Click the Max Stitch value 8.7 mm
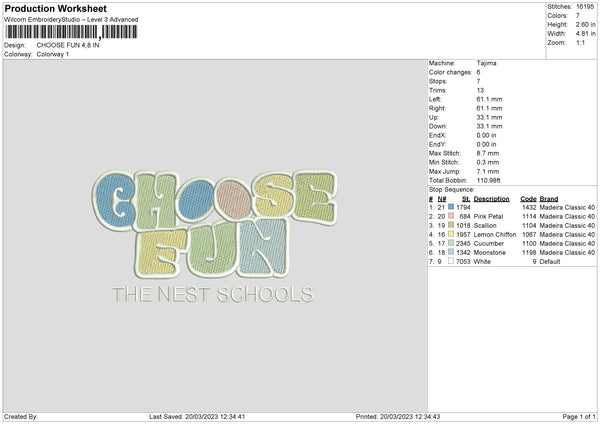The image size is (600, 424). click(488, 153)
